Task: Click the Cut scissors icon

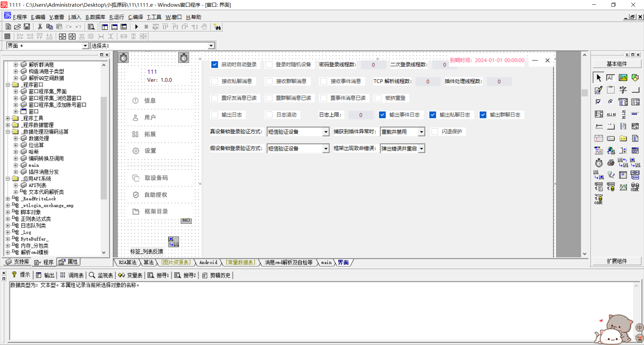Action: click(40, 27)
